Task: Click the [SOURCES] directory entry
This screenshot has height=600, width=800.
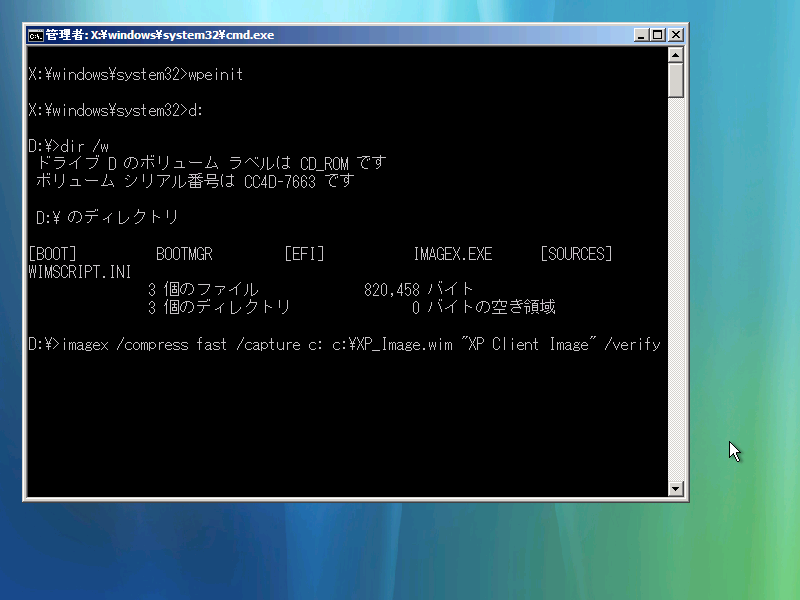Action: pos(576,254)
